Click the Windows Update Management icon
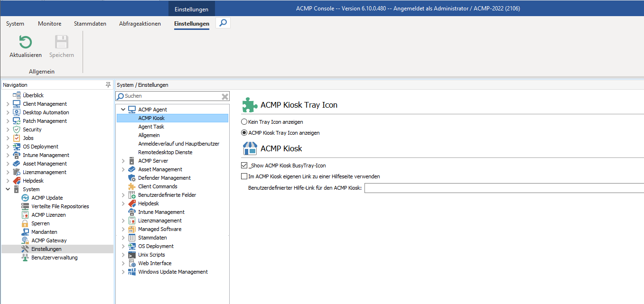Image resolution: width=644 pixels, height=304 pixels. point(132,272)
